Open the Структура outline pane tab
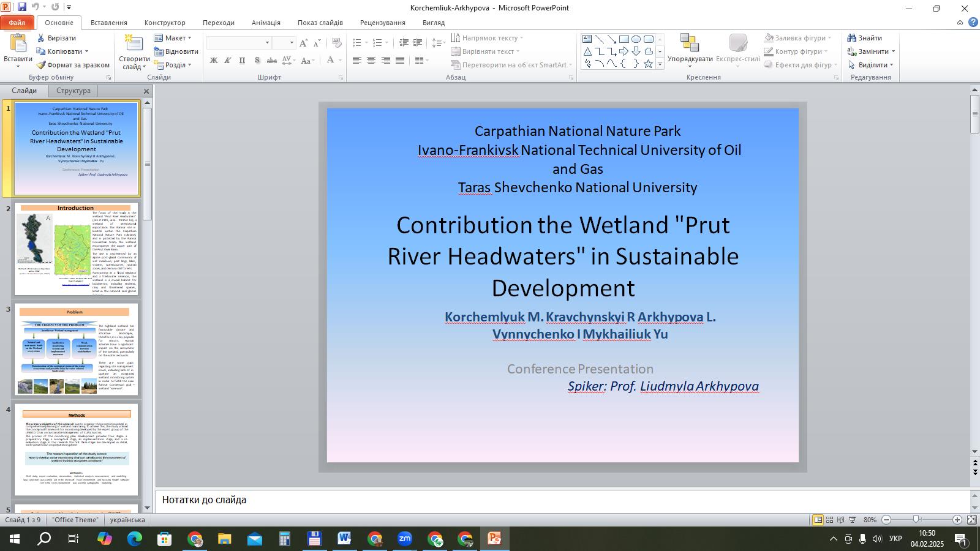980x551 pixels. pyautogui.click(x=73, y=91)
